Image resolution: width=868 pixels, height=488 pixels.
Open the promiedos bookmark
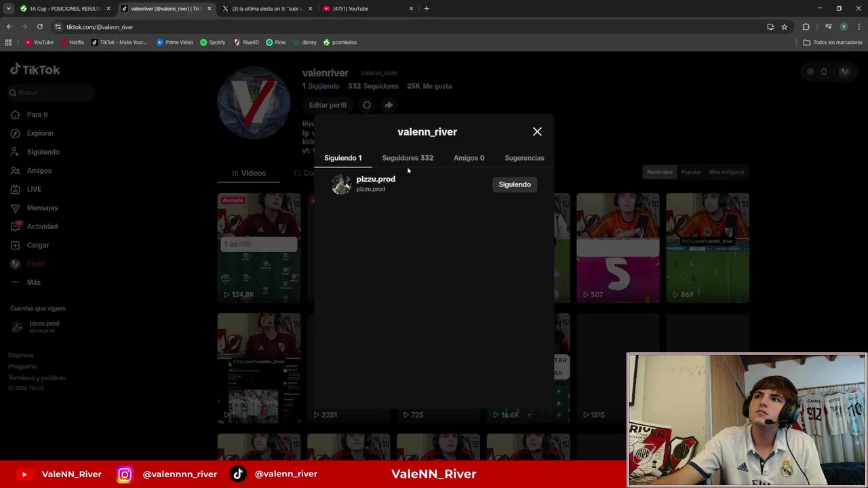click(340, 42)
